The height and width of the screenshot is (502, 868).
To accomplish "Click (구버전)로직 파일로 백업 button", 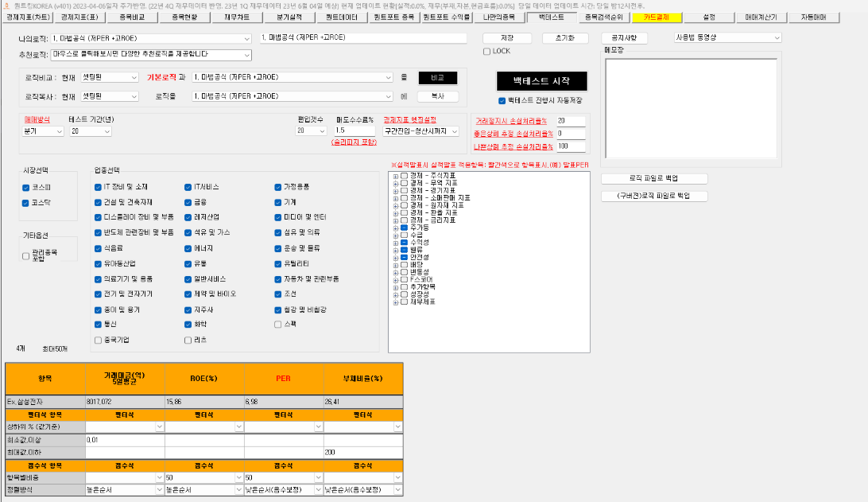I will tap(653, 196).
